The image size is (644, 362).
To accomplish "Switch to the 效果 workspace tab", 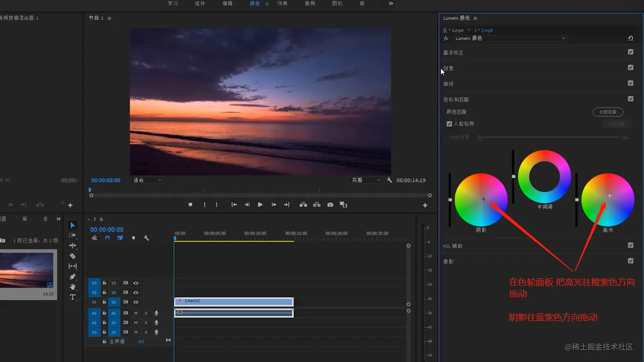I will coord(282,3).
